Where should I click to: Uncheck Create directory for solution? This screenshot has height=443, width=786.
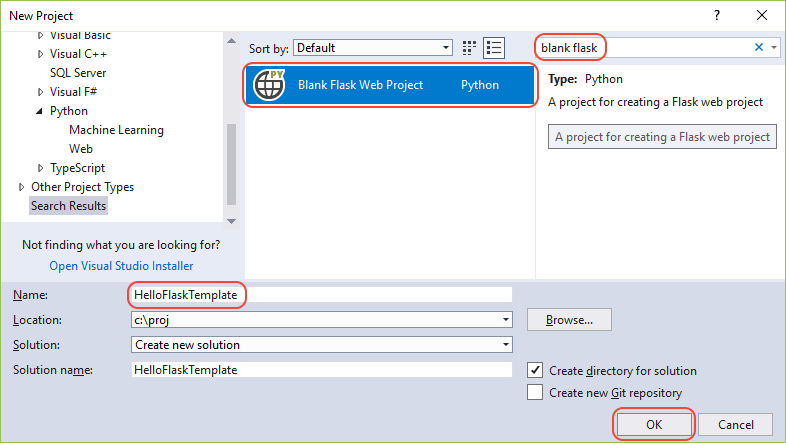pyautogui.click(x=535, y=370)
